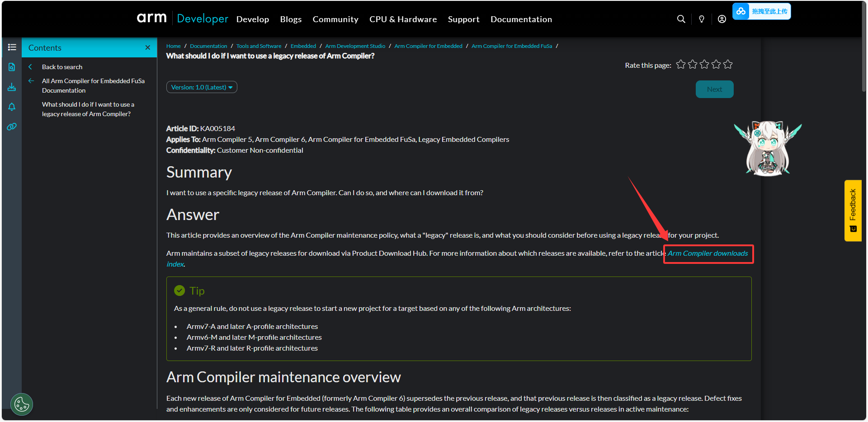
Task: Rate the page one star
Action: pyautogui.click(x=681, y=65)
